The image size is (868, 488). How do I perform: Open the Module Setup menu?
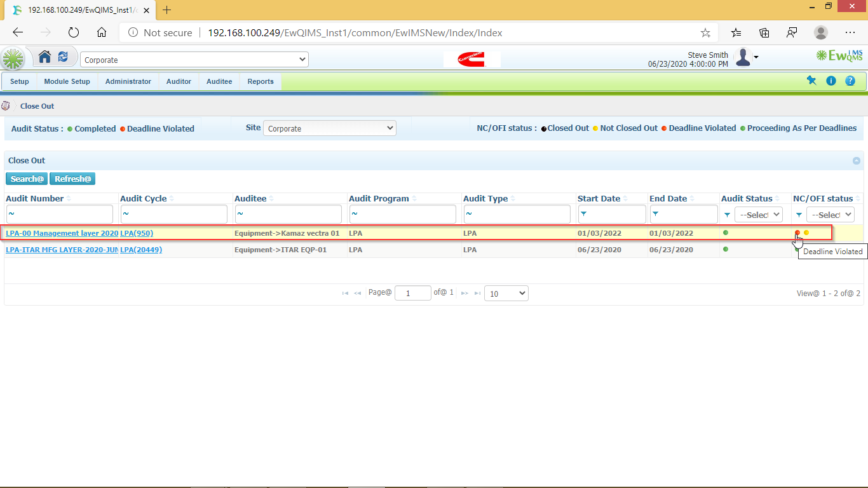tap(67, 81)
